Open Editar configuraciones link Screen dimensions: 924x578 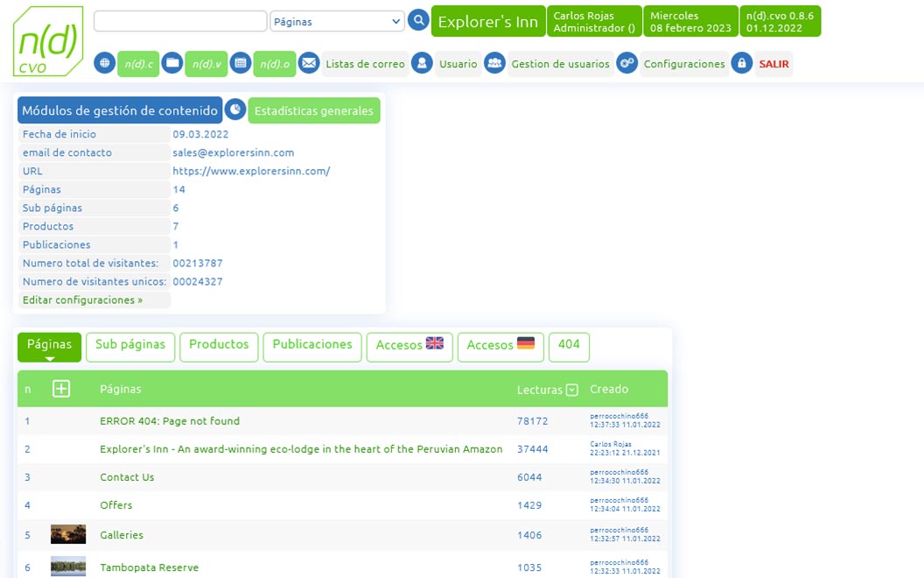click(x=82, y=300)
